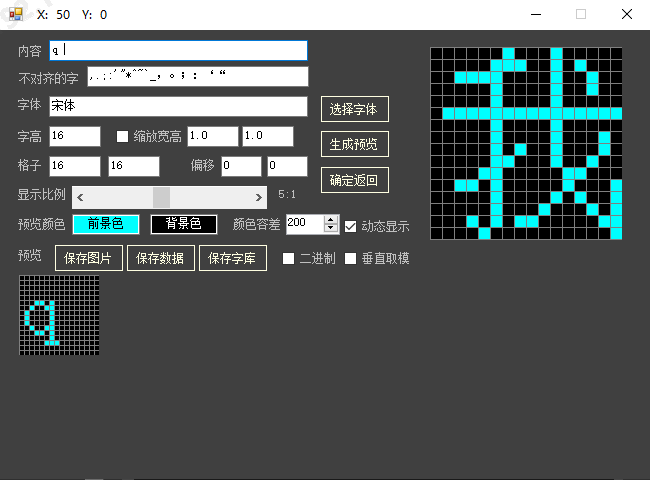The width and height of the screenshot is (650, 480).
Task: Click the small 'q' glyph preview thumbnail
Action: (x=59, y=315)
